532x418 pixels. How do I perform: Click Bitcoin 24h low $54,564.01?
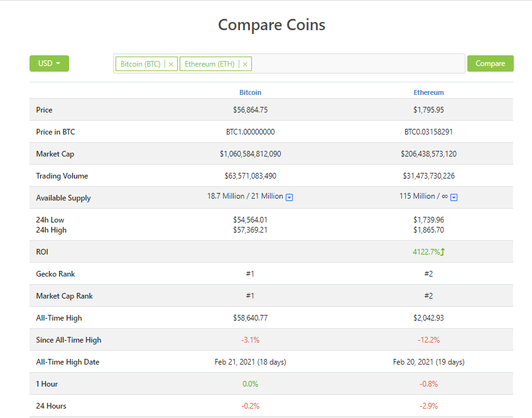(x=251, y=220)
